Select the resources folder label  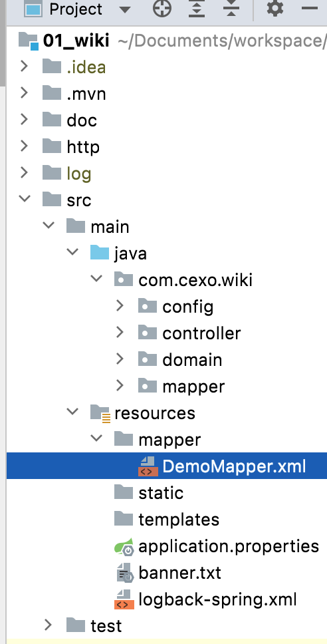tap(155, 413)
